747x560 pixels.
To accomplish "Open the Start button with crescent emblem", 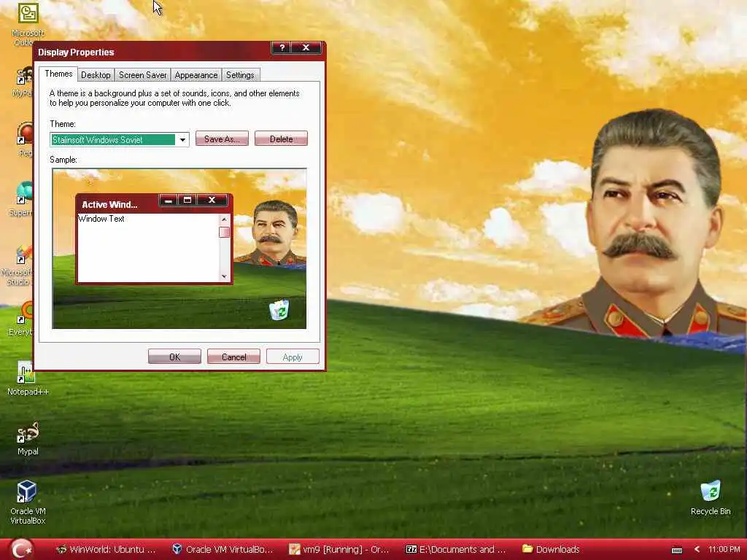I will 21,549.
